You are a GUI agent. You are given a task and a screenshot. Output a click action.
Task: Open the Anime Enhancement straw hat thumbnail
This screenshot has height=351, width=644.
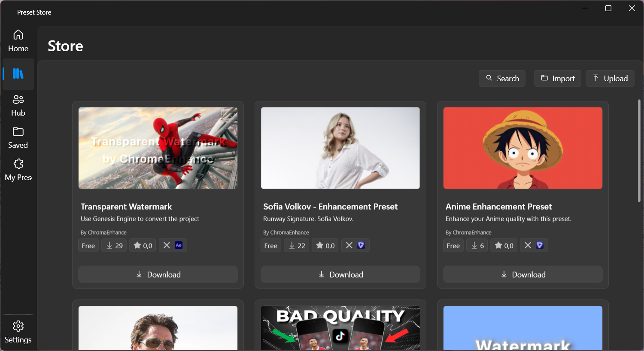point(523,148)
